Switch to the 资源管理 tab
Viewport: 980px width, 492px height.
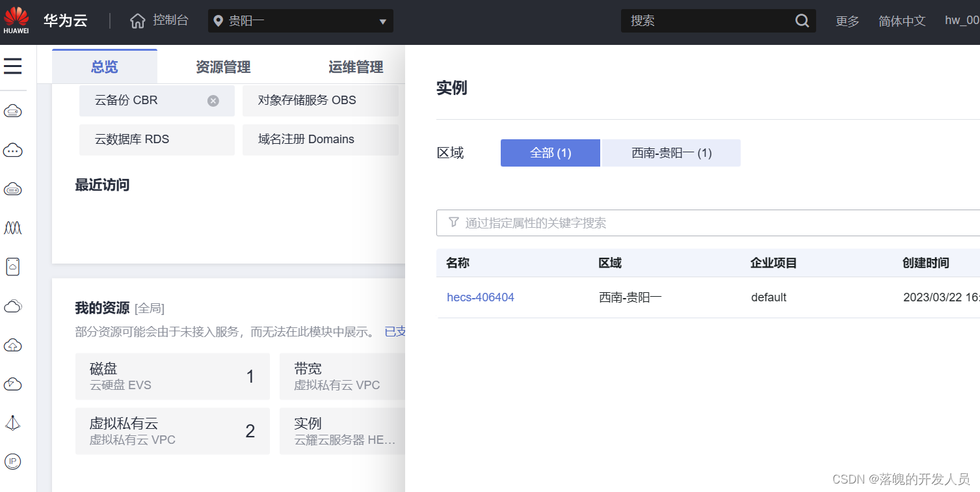tap(223, 66)
